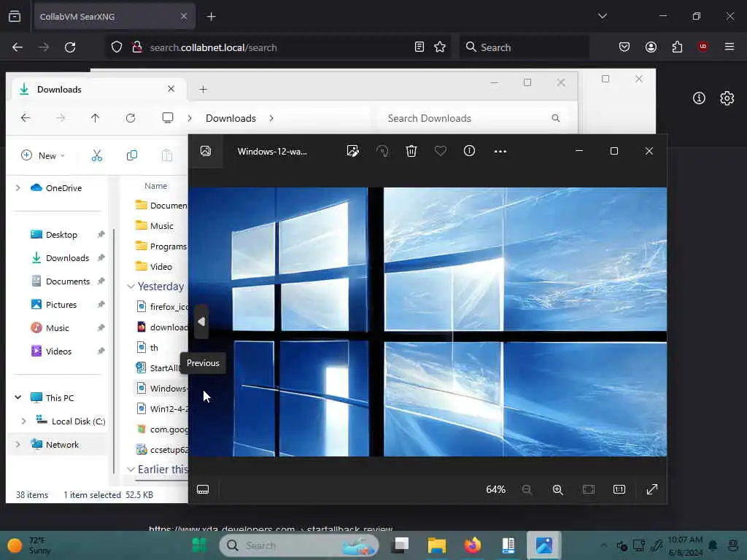Zoom in with the magnifier plus icon
The height and width of the screenshot is (560, 747).
point(558,489)
